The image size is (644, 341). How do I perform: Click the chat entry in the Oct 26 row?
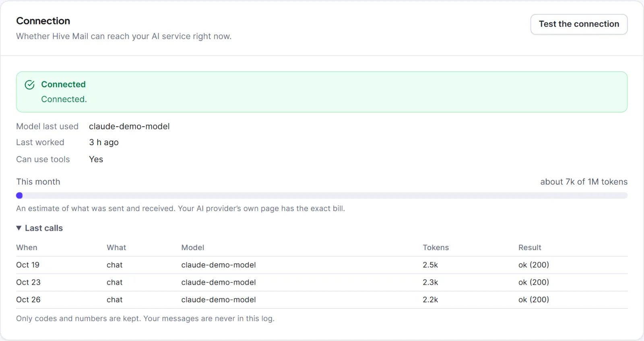[115, 300]
